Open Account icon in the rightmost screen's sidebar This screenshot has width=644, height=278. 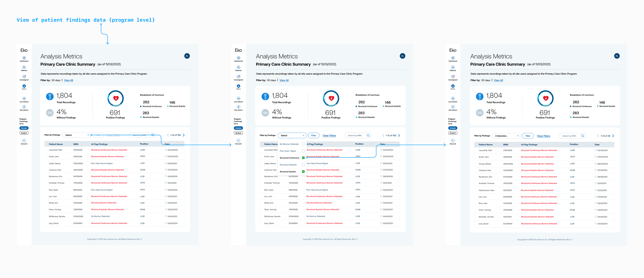coord(453,141)
